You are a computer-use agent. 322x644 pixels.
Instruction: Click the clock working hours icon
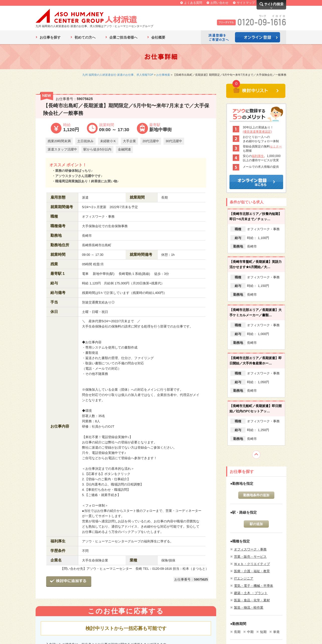[92, 128]
